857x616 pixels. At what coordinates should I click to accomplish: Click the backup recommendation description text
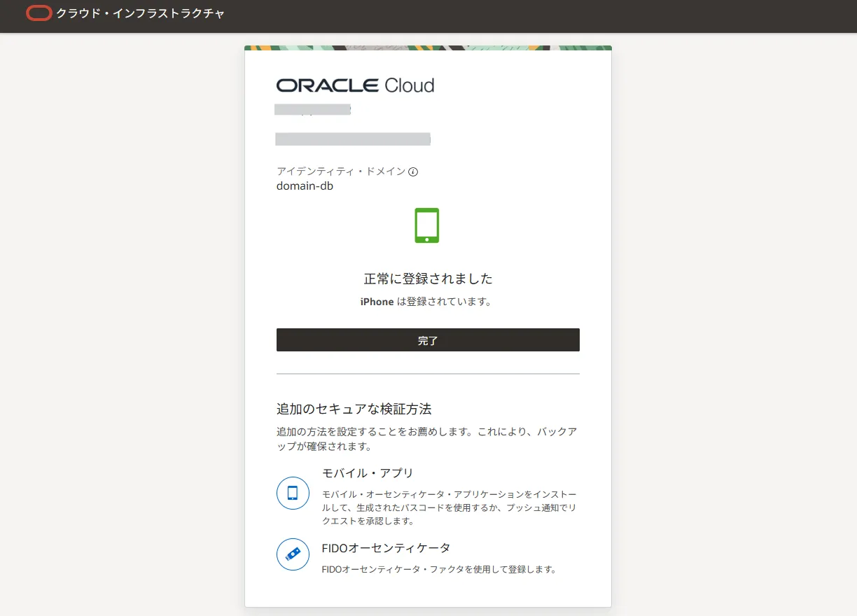point(426,439)
